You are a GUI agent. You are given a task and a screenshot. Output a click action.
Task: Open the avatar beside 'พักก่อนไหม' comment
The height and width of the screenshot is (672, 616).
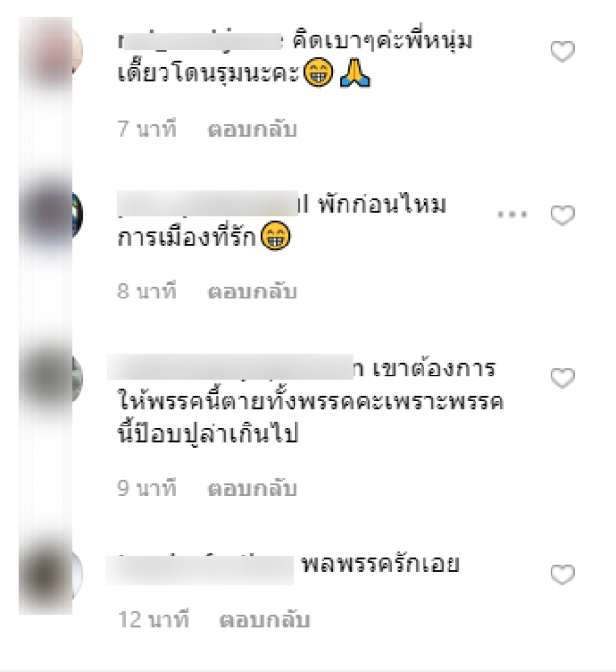[51, 215]
